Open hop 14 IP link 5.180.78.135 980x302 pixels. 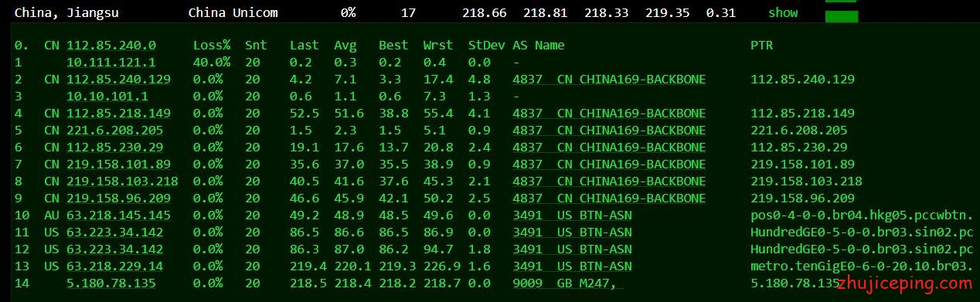click(111, 283)
